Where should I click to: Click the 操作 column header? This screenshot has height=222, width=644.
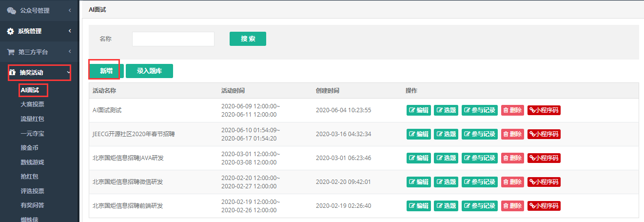411,91
